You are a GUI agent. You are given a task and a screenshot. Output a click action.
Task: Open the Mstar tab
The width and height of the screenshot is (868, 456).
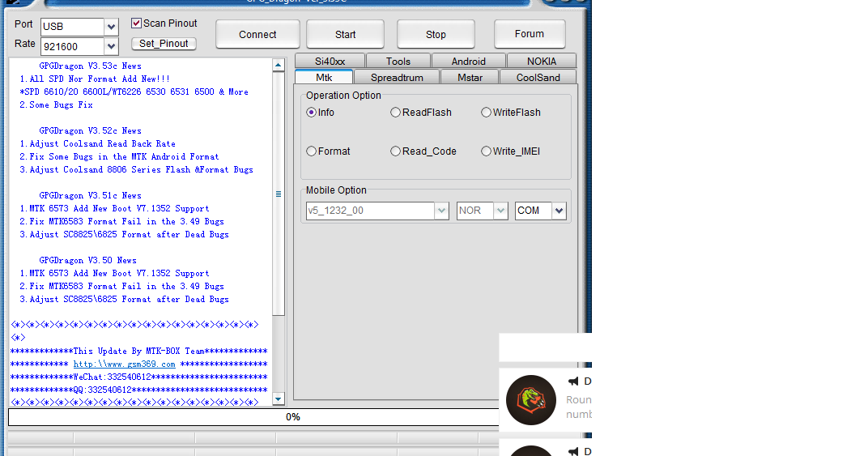(x=470, y=78)
